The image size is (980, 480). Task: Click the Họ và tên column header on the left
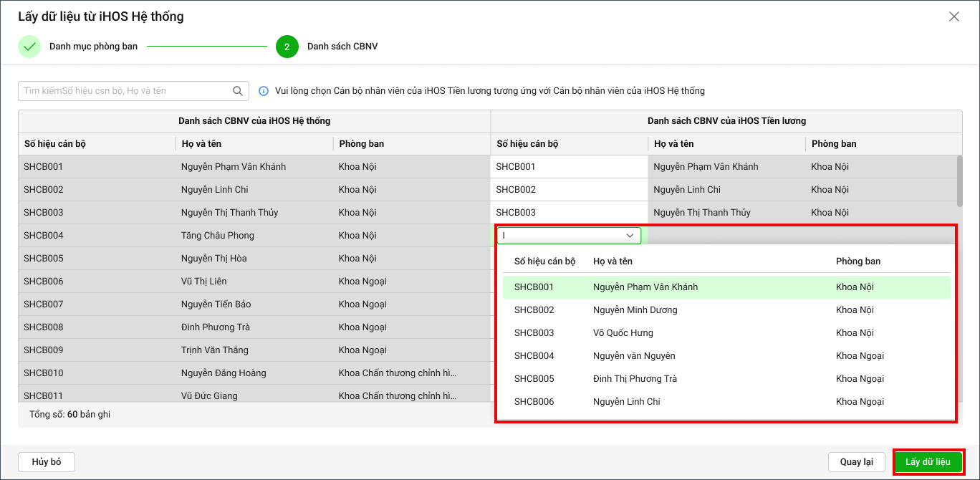coord(202,144)
